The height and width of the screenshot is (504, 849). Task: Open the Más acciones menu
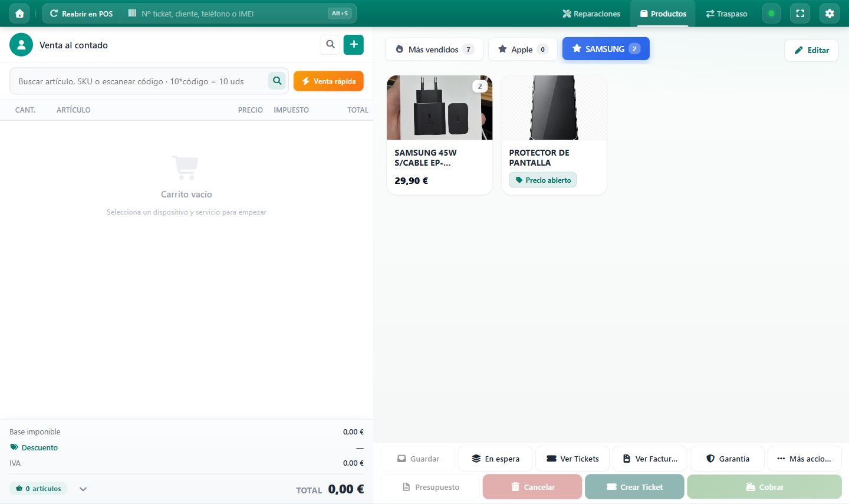coord(804,459)
